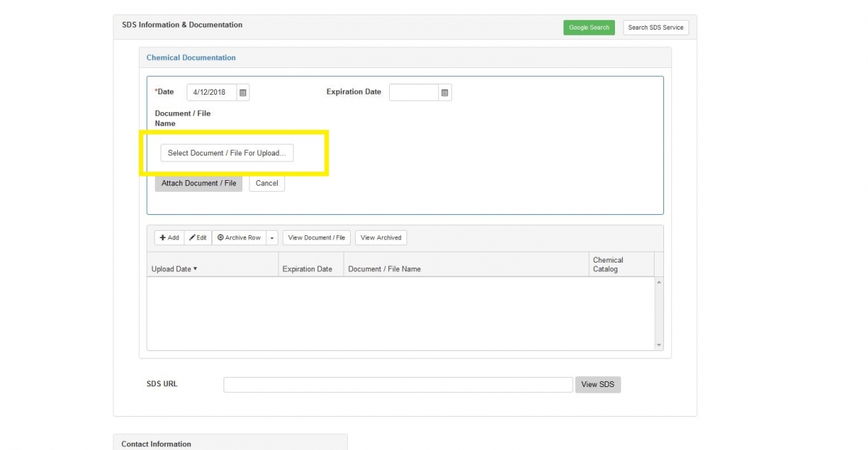Open the dropdown arrow beside Archive Row
This screenshot has width=868, height=450.
coord(271,237)
